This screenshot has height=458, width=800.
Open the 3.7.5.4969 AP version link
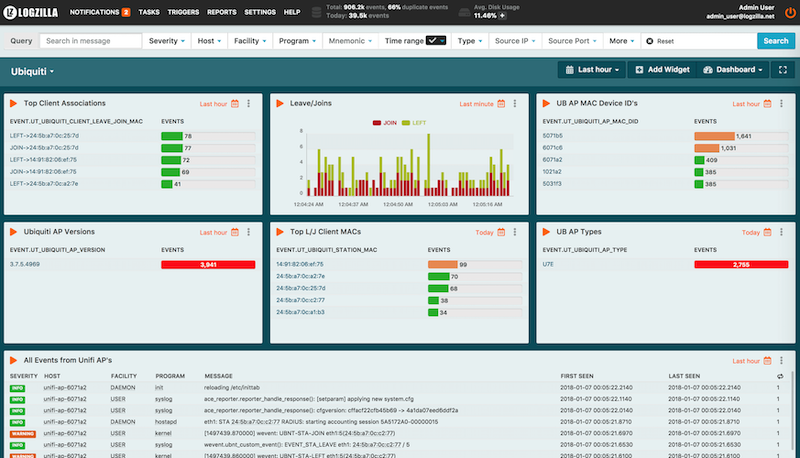24,264
